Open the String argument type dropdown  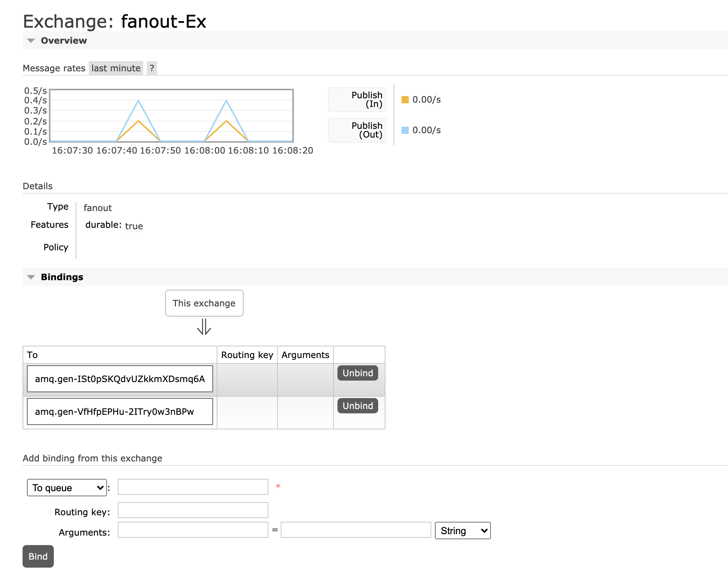tap(463, 531)
